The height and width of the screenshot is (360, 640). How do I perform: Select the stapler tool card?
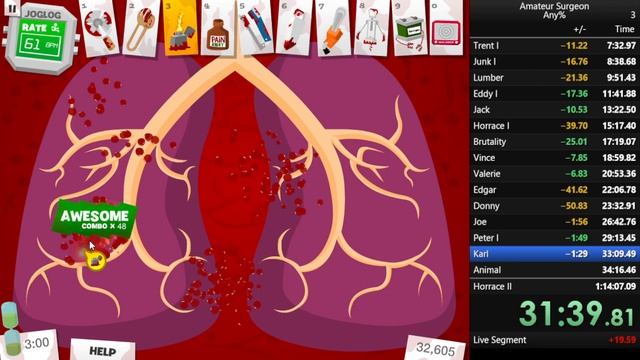tap(256, 27)
